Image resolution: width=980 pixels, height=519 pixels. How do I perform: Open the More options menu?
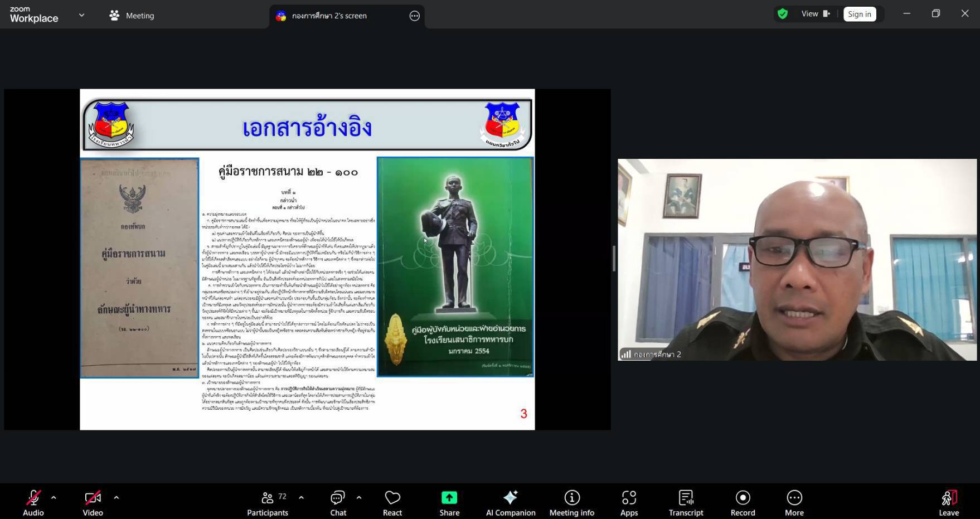794,502
